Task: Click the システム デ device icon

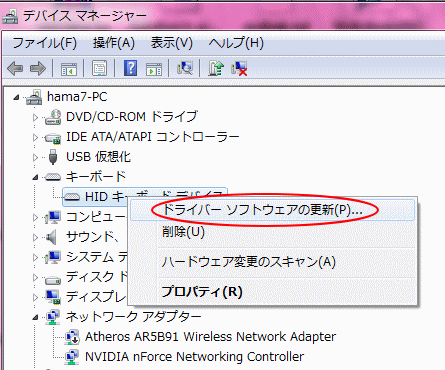Action: (53, 257)
